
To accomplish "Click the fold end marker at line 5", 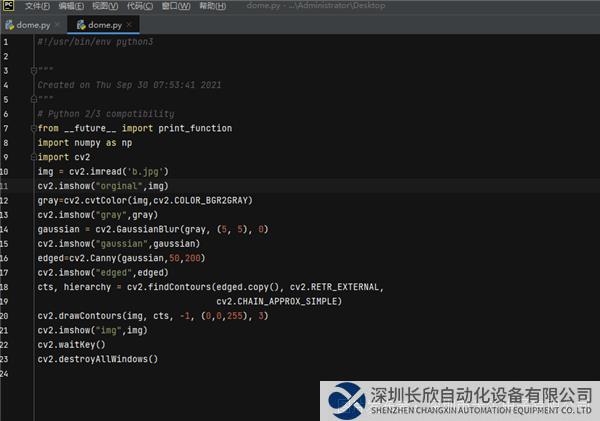I will [x=32, y=100].
